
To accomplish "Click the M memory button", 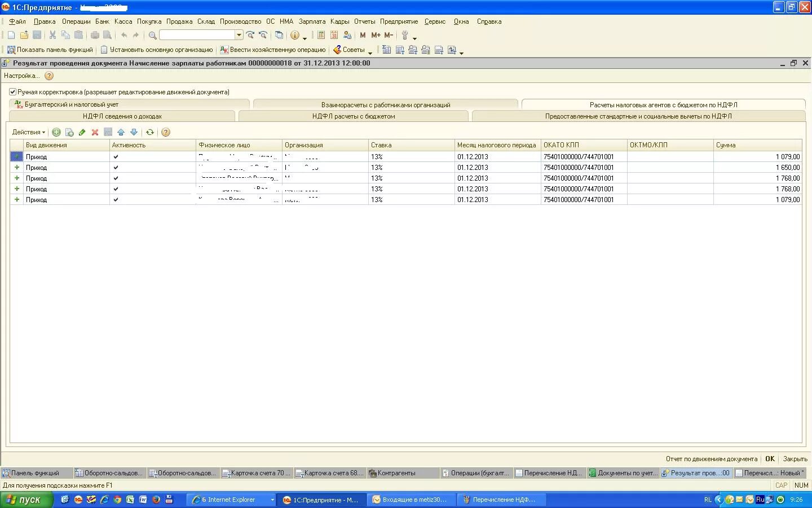I will click(x=363, y=35).
